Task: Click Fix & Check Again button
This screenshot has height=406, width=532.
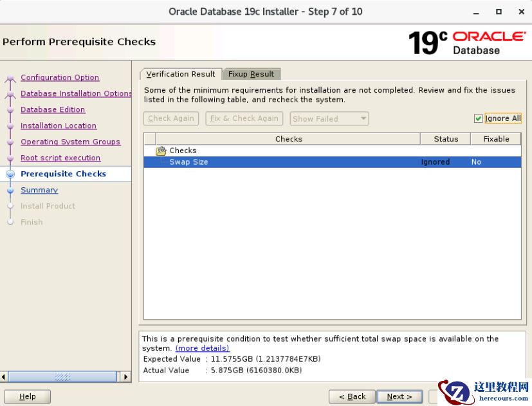Action: click(244, 118)
